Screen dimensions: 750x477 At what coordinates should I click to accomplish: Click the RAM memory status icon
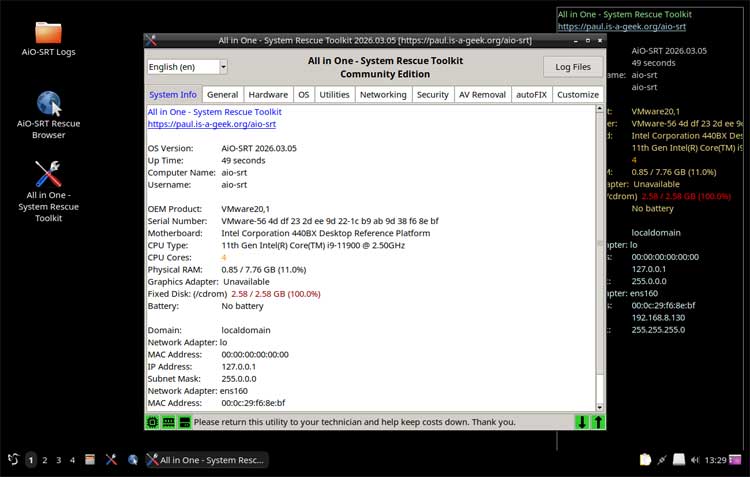click(x=168, y=422)
